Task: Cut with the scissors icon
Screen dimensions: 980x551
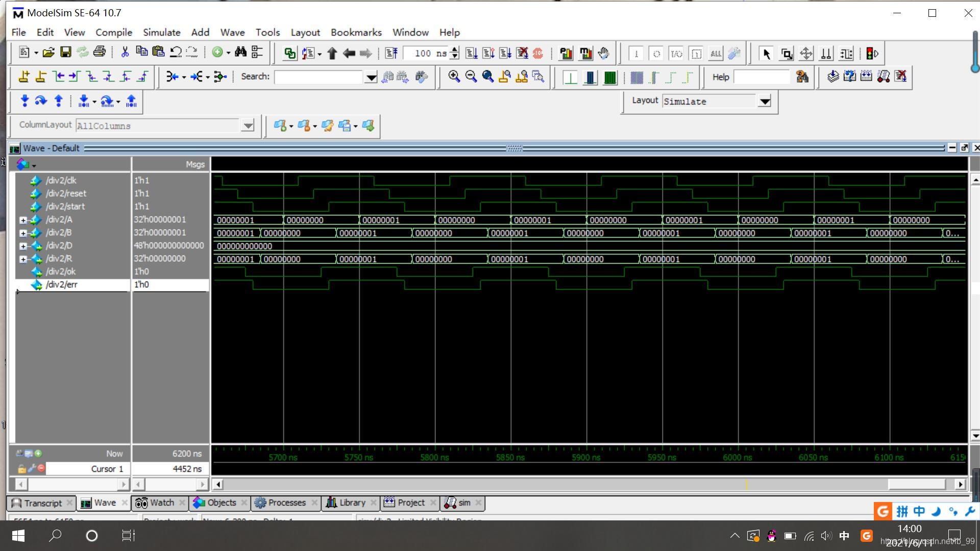Action: pyautogui.click(x=125, y=53)
